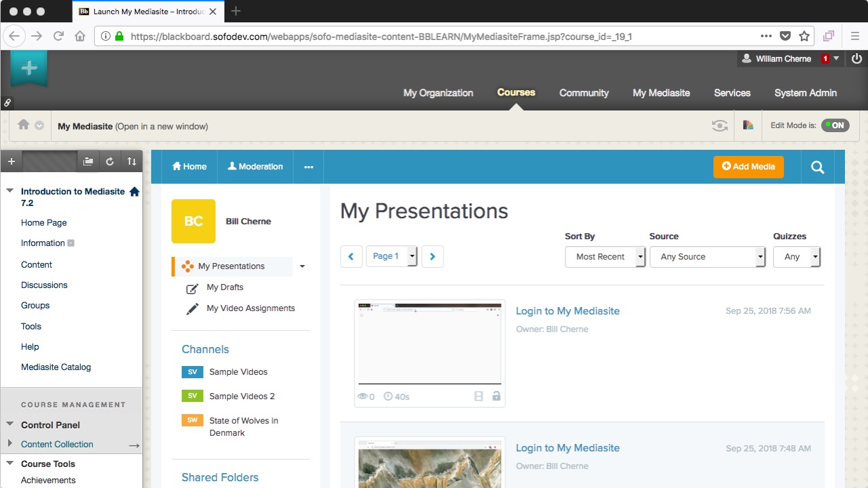Click Home in the Mediasite toolbar
Viewport: 868px width, 488px height.
point(190,167)
